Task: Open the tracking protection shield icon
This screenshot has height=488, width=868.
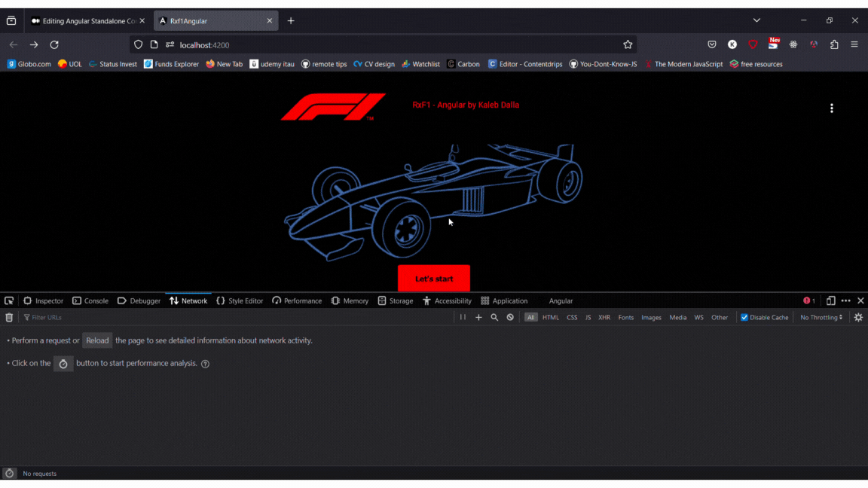Action: [139, 45]
